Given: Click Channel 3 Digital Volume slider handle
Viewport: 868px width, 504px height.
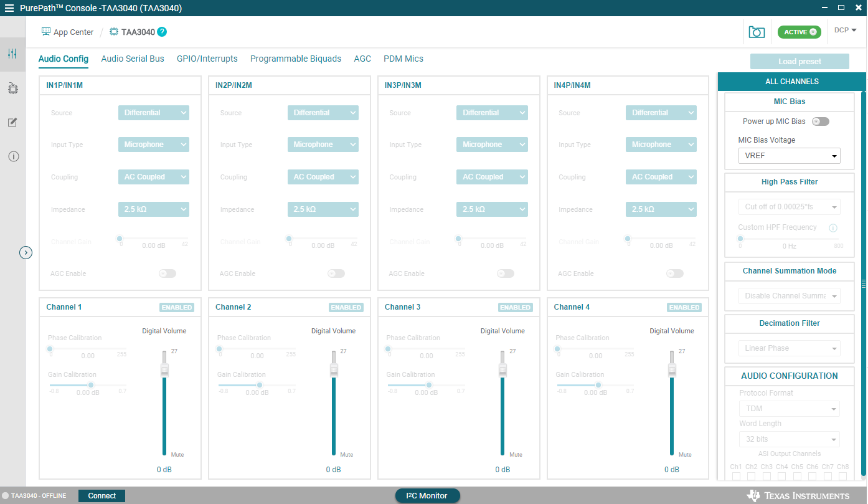Looking at the screenshot, I should pos(502,369).
